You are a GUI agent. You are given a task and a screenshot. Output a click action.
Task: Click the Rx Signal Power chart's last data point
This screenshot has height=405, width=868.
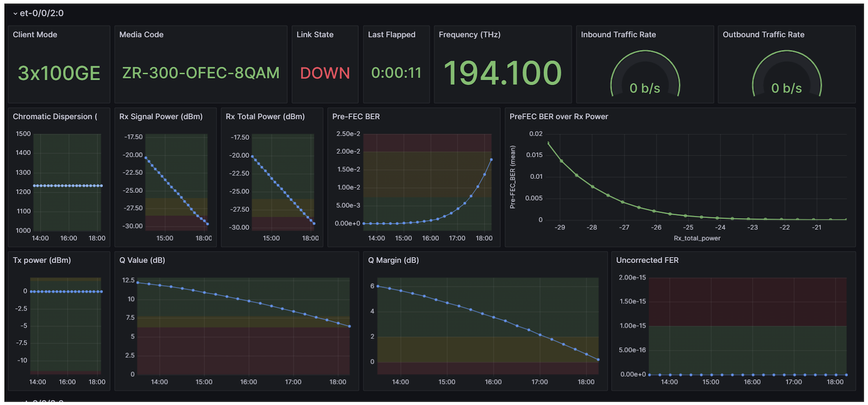[207, 224]
